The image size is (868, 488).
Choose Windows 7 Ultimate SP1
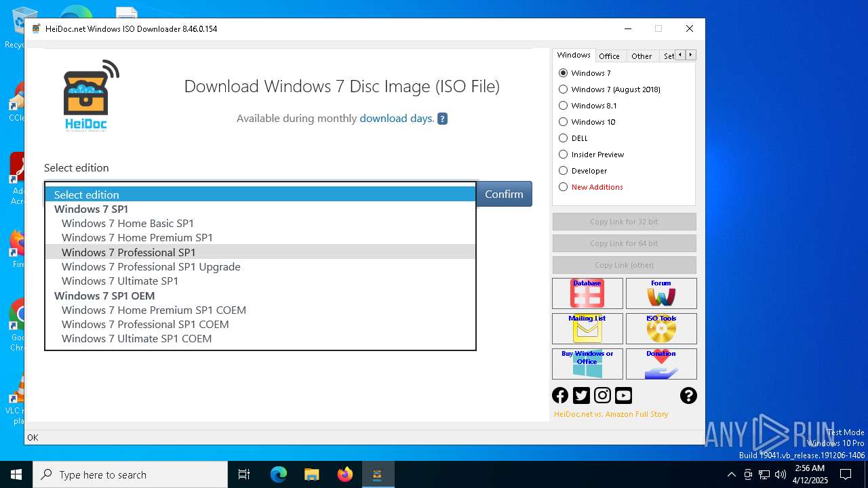click(x=260, y=281)
